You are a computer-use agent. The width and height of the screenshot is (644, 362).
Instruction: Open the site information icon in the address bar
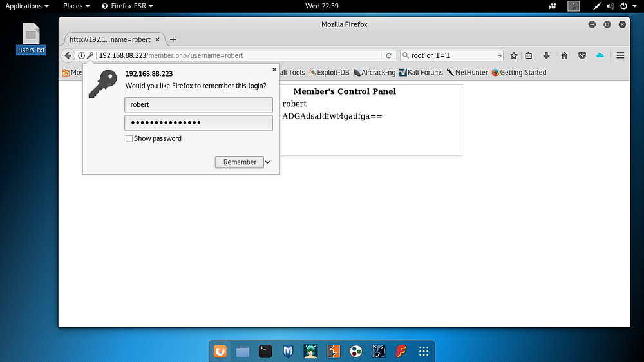[81, 55]
